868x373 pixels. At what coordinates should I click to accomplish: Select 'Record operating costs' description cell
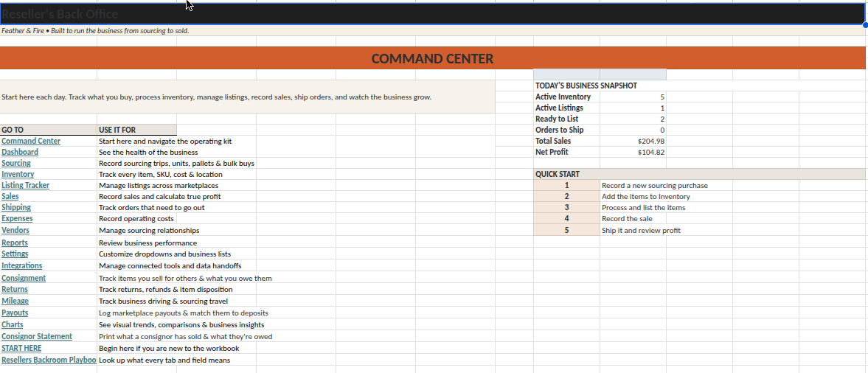tap(136, 219)
